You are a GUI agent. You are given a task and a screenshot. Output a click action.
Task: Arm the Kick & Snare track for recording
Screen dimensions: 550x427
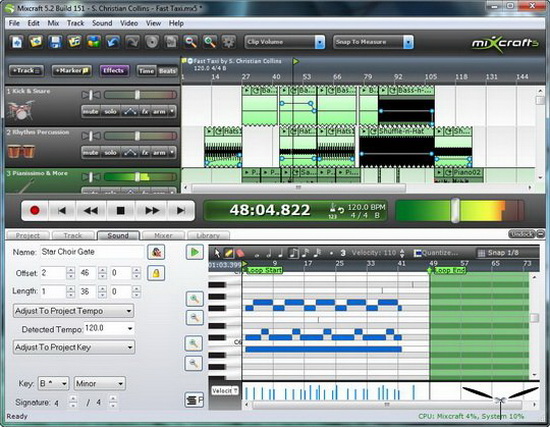coord(159,112)
